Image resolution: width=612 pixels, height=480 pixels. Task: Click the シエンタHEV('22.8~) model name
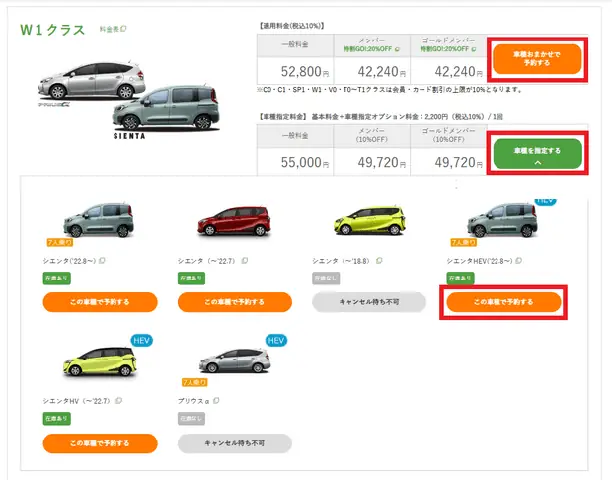click(479, 261)
